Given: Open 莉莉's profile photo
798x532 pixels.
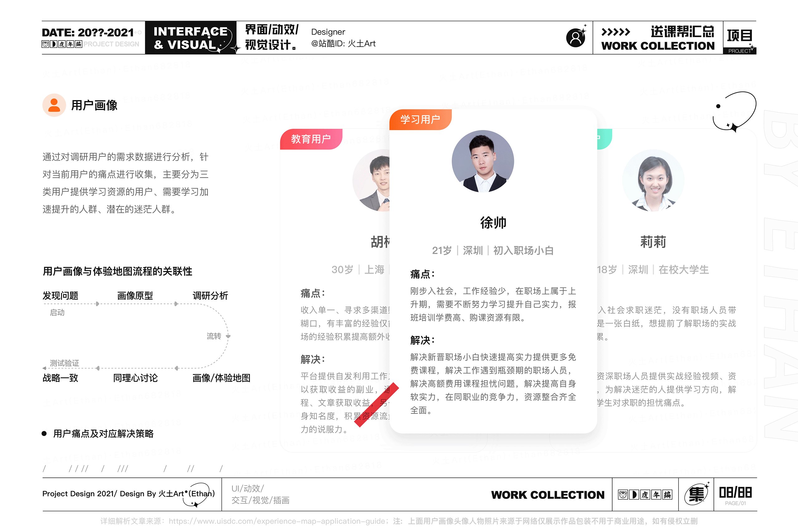Looking at the screenshot, I should pyautogui.click(x=653, y=180).
